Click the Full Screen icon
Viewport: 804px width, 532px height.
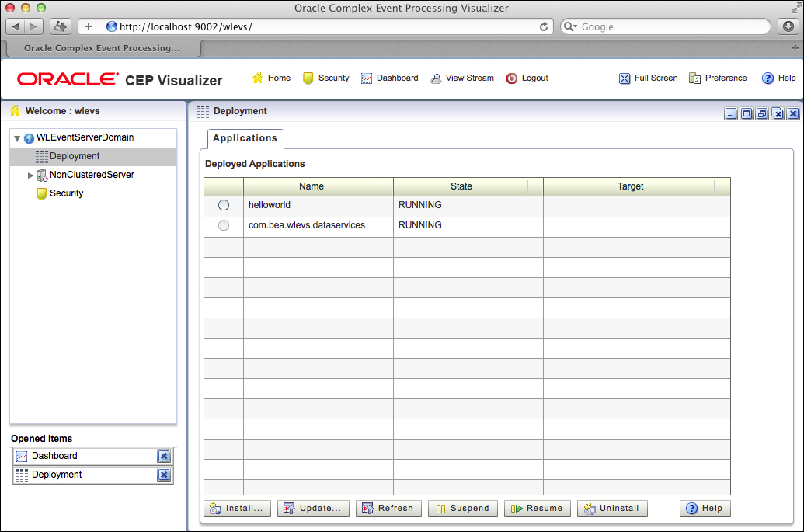(624, 78)
